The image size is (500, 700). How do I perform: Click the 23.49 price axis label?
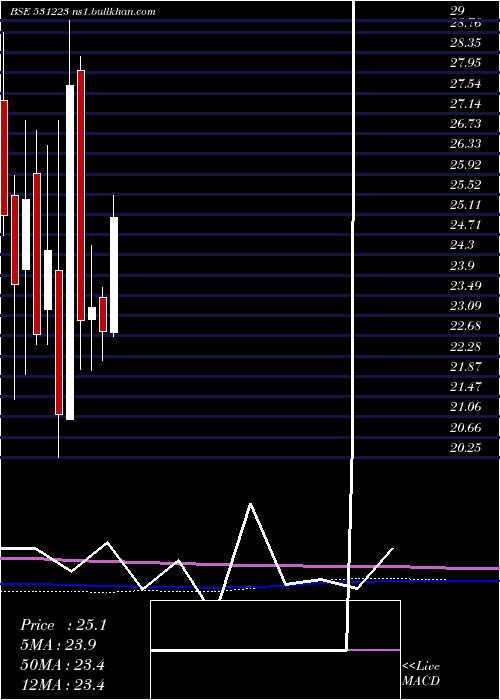pos(466,285)
